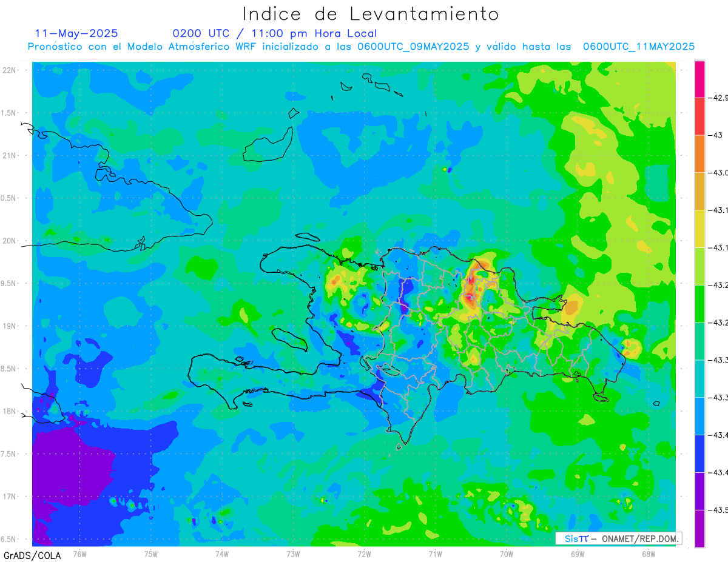Choose the gold swatch in the color legend
The image size is (728, 562).
pos(699,192)
